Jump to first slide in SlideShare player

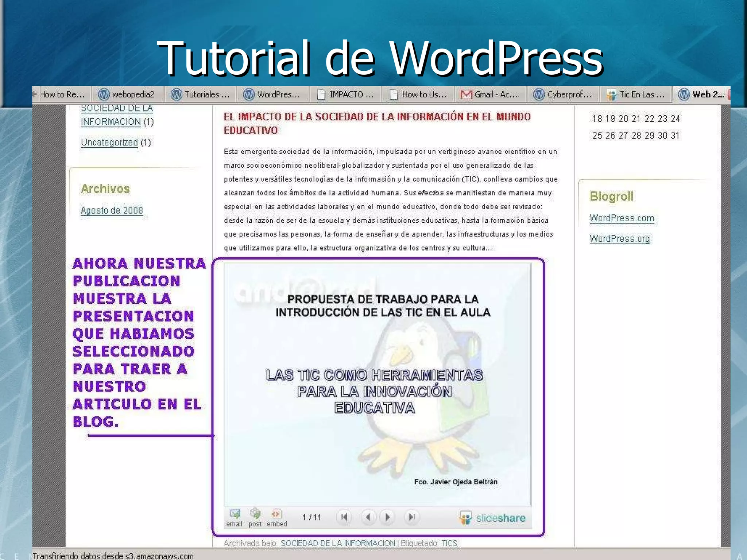[x=344, y=517]
